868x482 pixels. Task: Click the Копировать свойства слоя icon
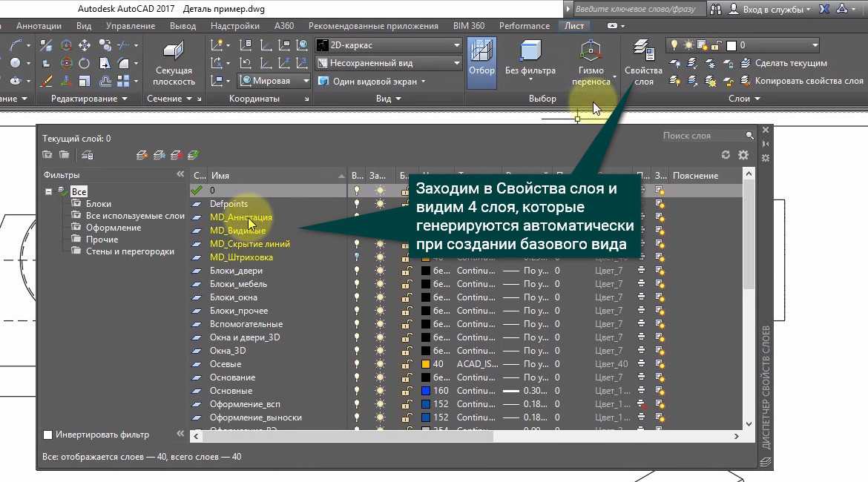(746, 81)
